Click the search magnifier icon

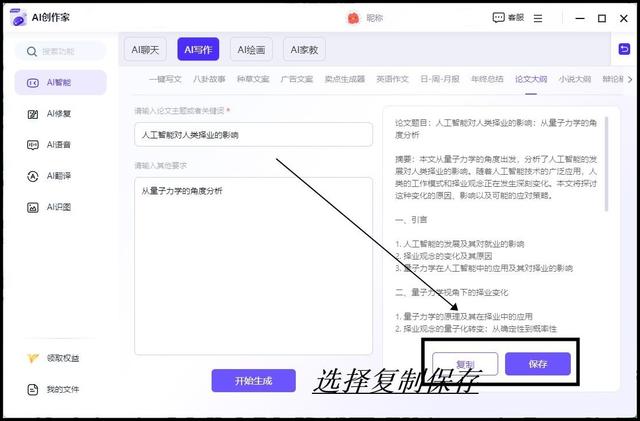31,51
